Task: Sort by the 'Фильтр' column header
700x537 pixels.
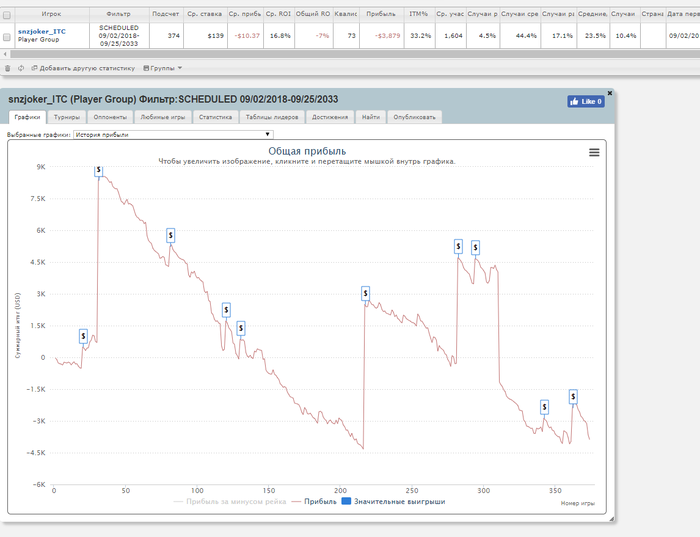Action: point(119,14)
